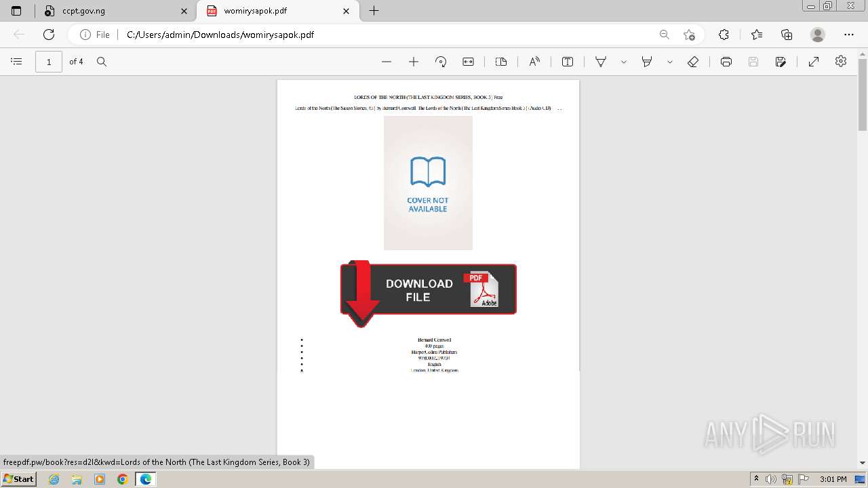Zoom in on the PDF
The width and height of the screenshot is (868, 488).
(x=414, y=62)
